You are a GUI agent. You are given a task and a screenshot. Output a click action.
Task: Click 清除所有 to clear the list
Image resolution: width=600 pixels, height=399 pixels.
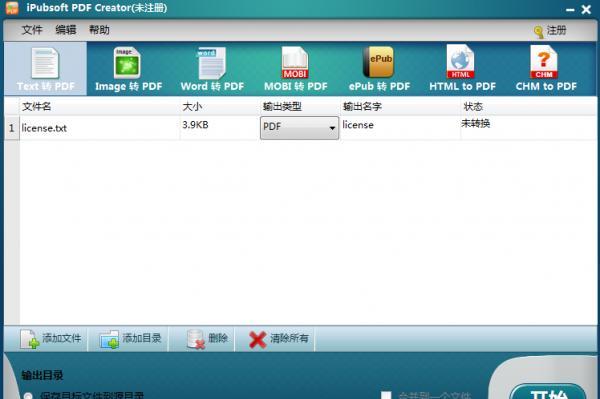279,339
